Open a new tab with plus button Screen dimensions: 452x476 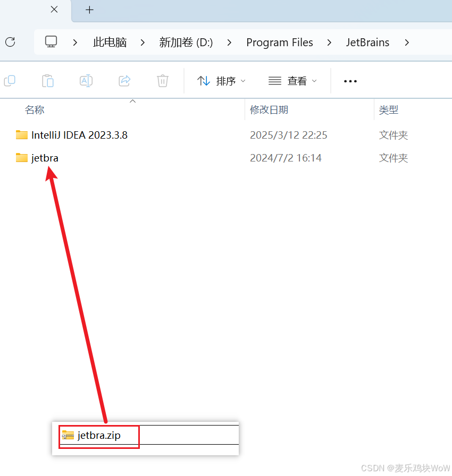tap(90, 10)
